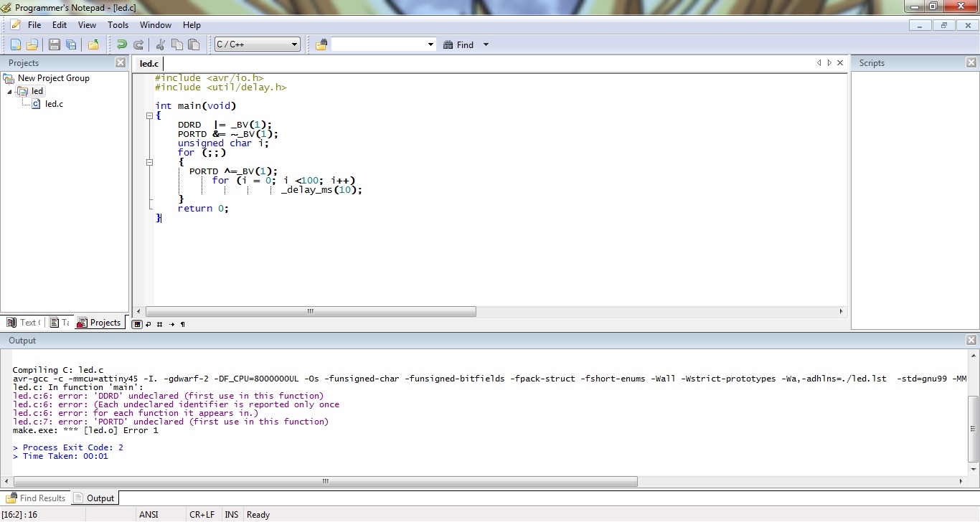Switch to the led.c editor tab

tap(149, 64)
